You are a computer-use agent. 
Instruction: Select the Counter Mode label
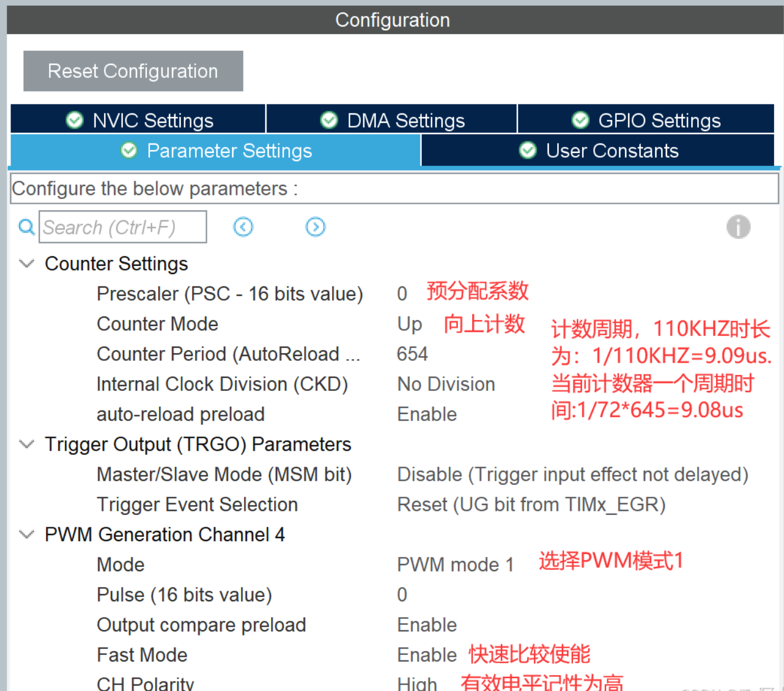(x=157, y=324)
